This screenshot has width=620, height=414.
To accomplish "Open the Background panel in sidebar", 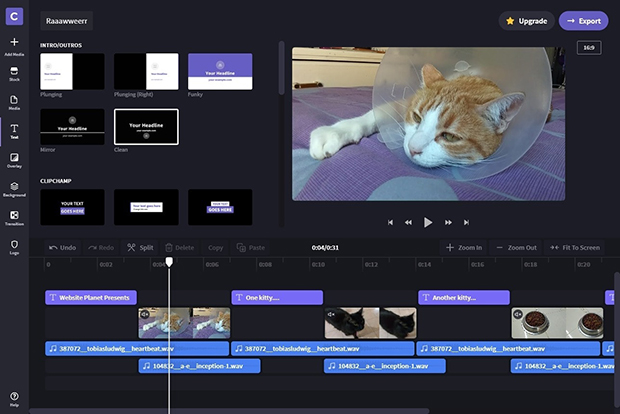I will 14,187.
